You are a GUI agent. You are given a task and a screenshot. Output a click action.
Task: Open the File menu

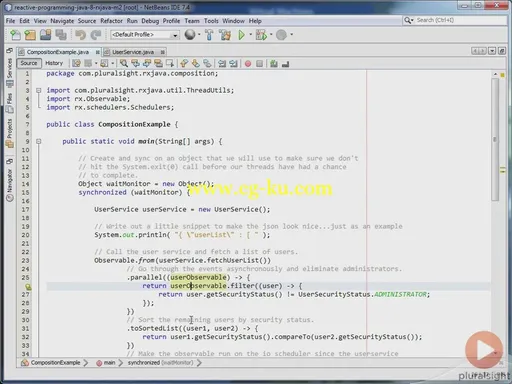(x=10, y=21)
